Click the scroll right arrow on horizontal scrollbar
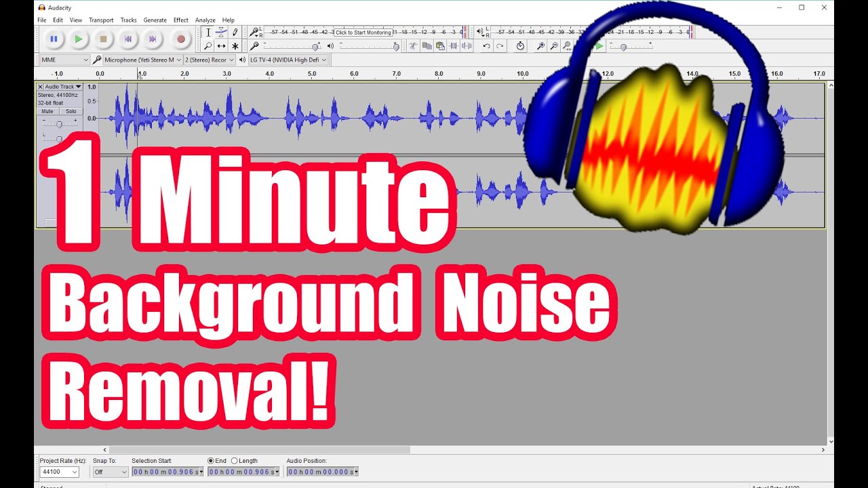Screen dimensions: 868x488 tap(823, 449)
